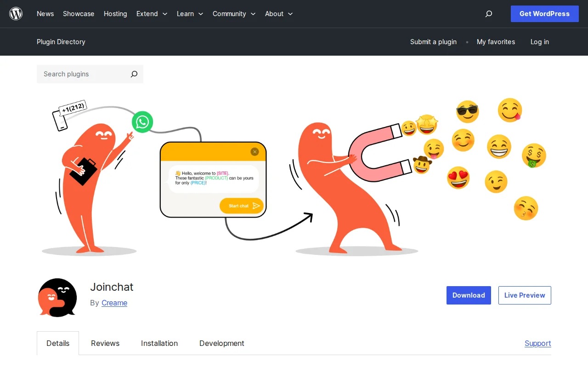Go to the Hosting section
This screenshot has width=588, height=368.
[x=115, y=14]
